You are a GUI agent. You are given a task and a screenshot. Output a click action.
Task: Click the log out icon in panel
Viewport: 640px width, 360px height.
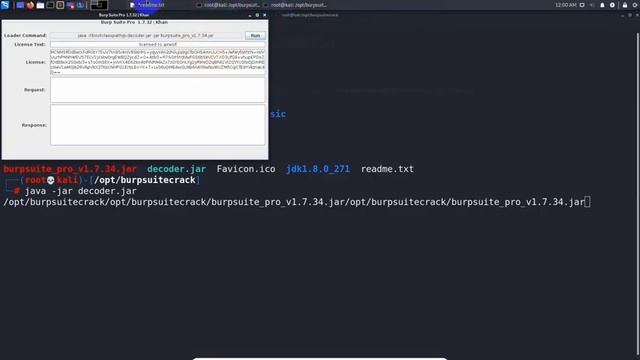(x=636, y=5)
